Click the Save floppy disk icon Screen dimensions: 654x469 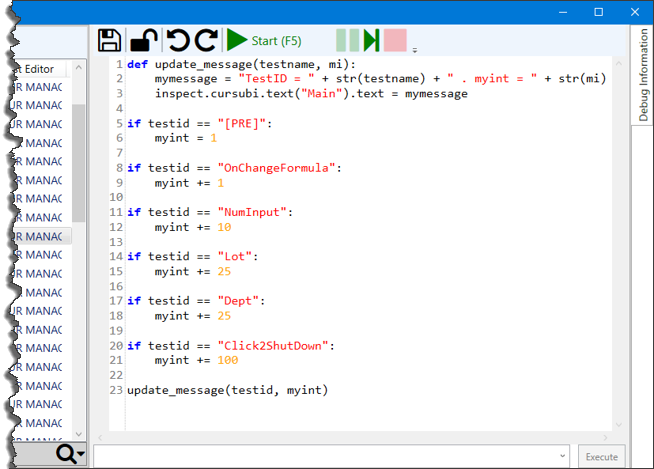pos(109,41)
